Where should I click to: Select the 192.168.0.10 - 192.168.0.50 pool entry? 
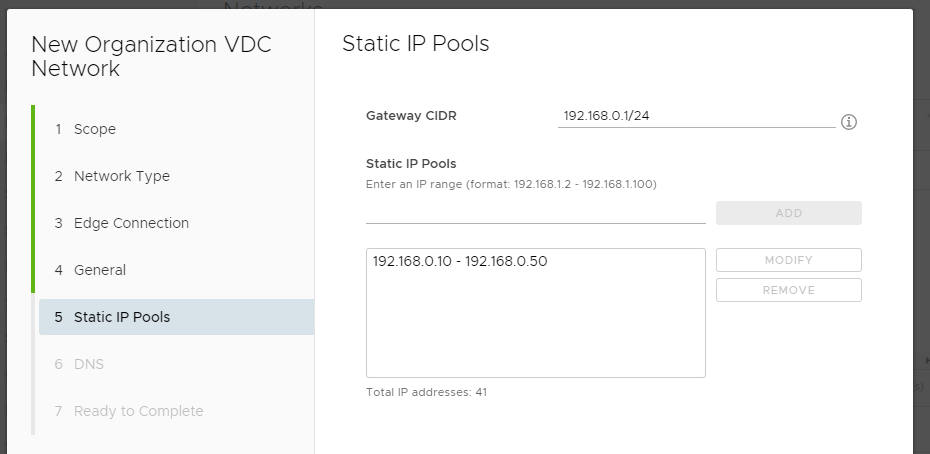(x=460, y=261)
